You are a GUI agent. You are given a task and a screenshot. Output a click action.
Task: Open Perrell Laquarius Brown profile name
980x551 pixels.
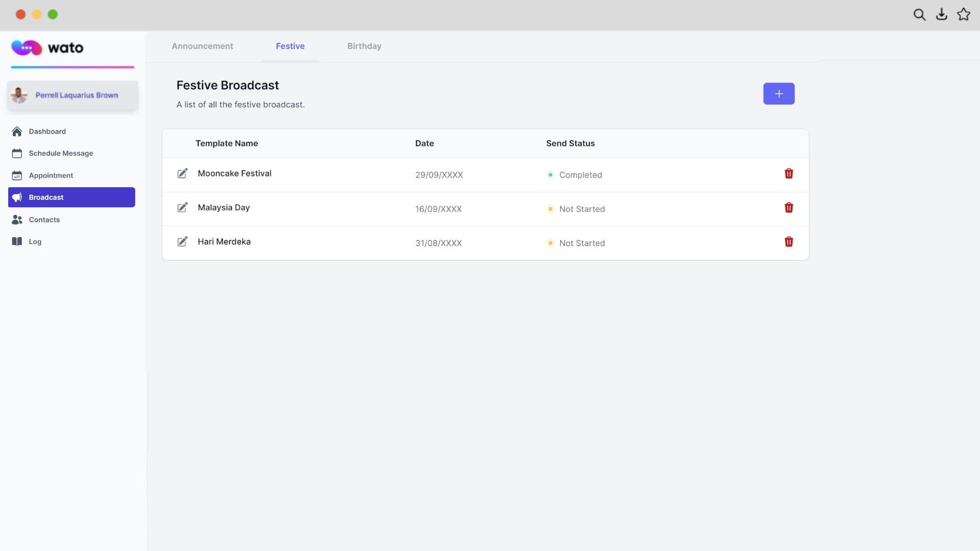77,95
